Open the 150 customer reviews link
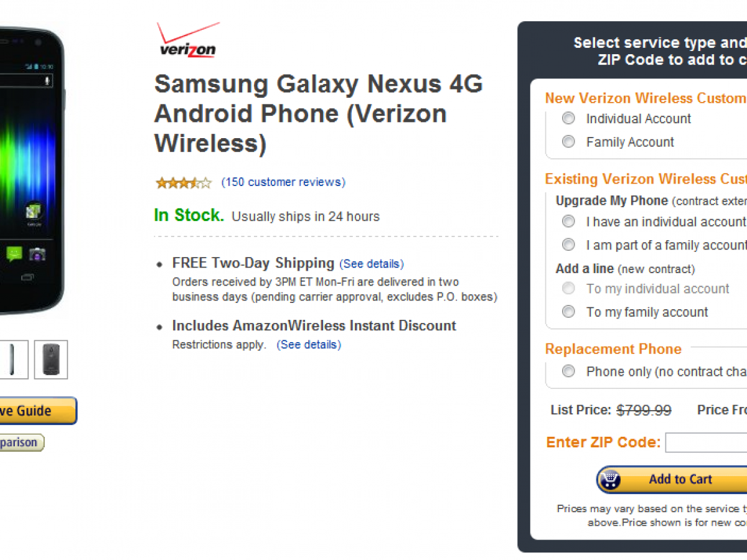 point(283,182)
